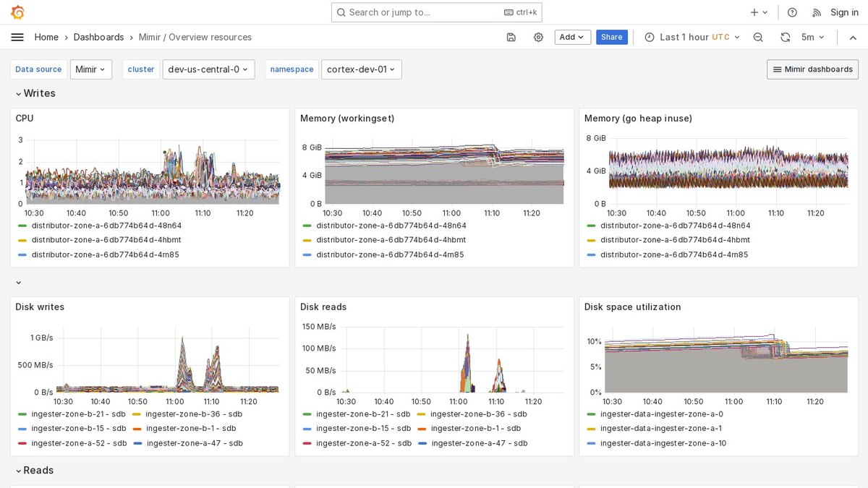The height and width of the screenshot is (488, 868).
Task: Click the CPU panel title
Action: click(25, 119)
